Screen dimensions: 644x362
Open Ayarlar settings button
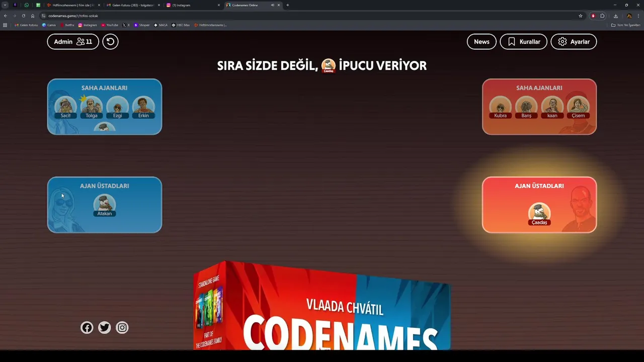click(x=574, y=42)
